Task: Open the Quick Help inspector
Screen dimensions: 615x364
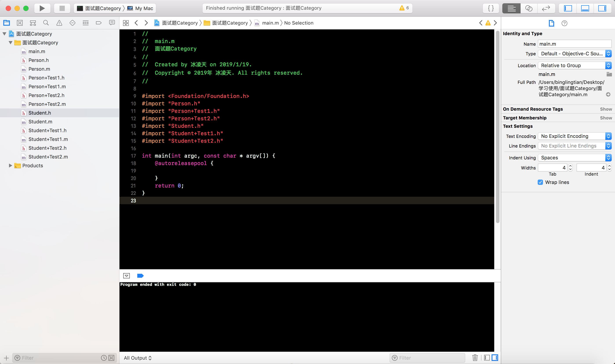Action: [x=564, y=23]
